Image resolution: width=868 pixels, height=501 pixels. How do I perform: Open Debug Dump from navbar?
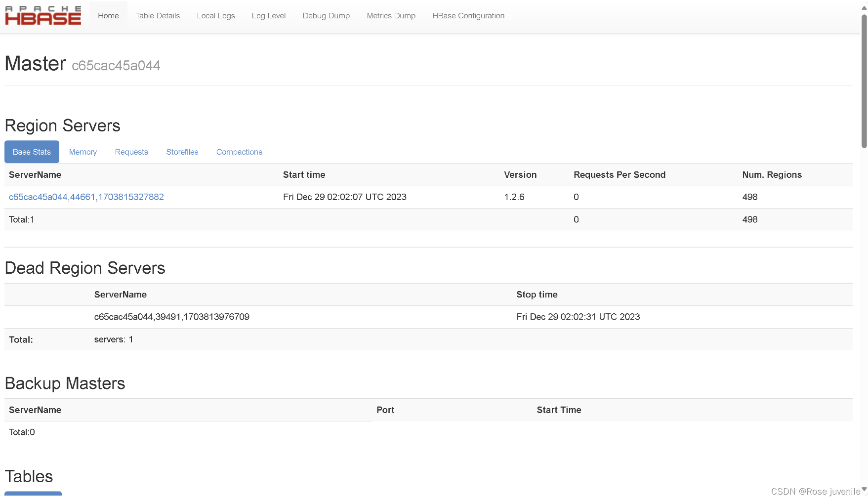326,16
